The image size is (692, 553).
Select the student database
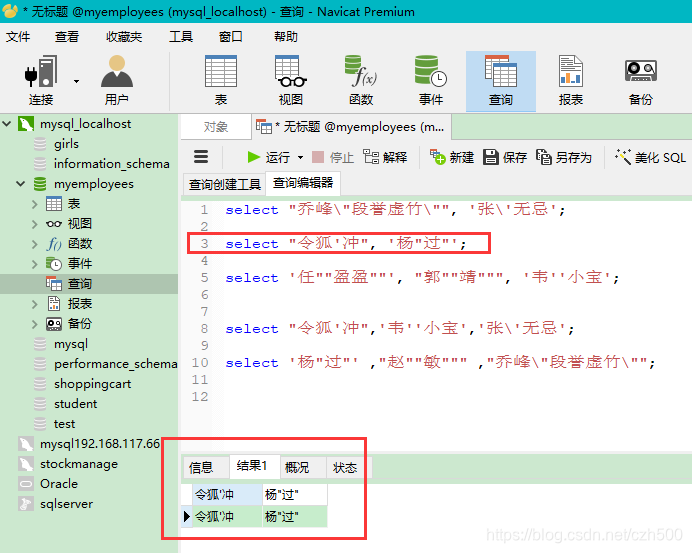(75, 404)
